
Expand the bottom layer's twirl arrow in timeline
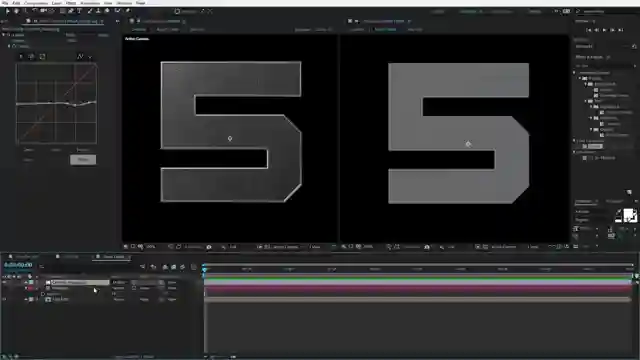tap(26, 299)
